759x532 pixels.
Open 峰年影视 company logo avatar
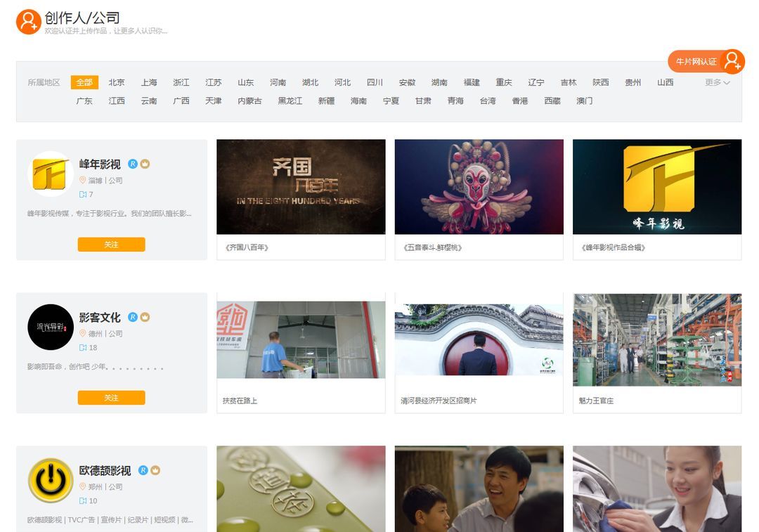[51, 174]
